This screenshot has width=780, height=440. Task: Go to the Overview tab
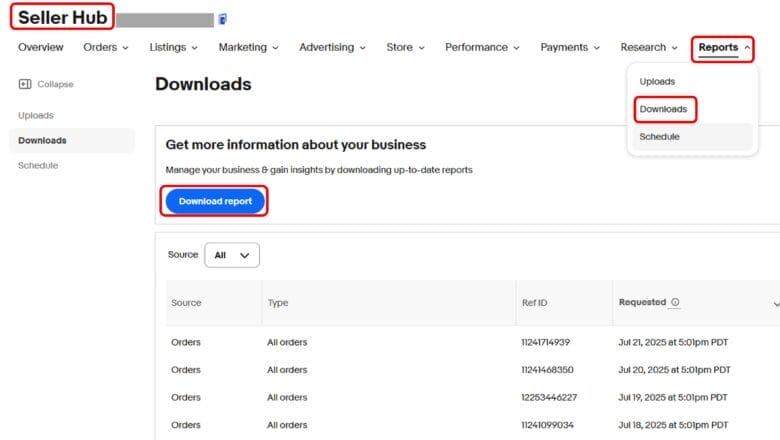[x=40, y=47]
